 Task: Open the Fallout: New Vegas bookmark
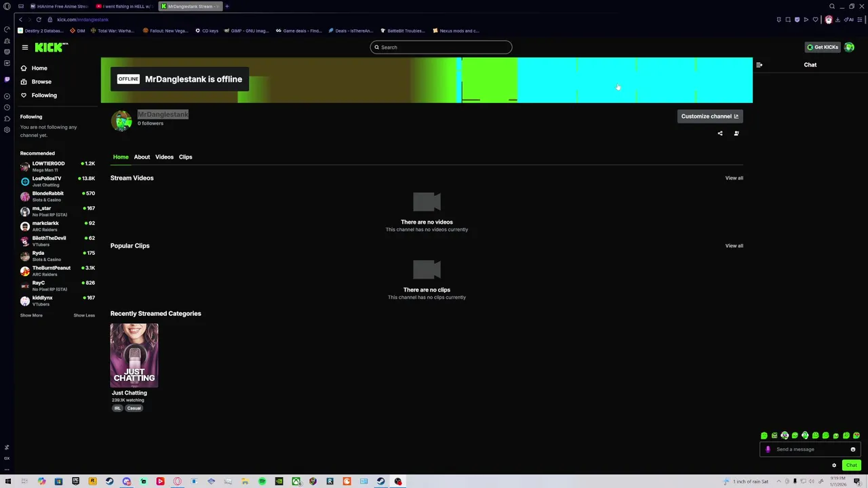[165, 30]
